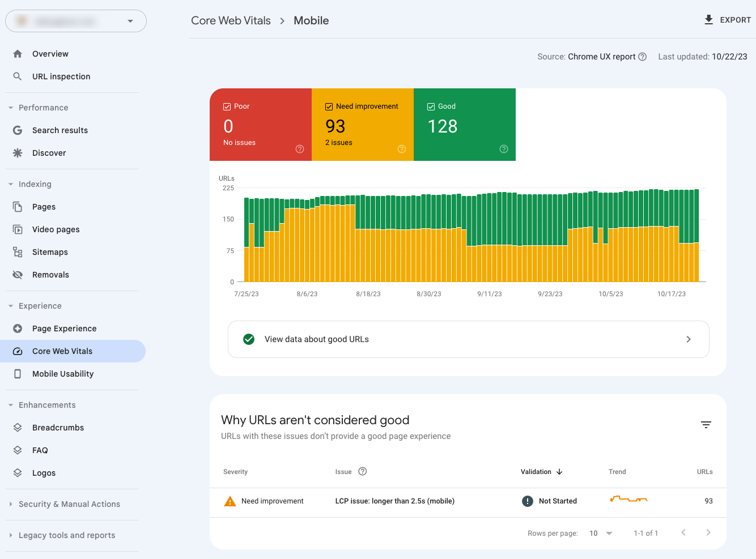The width and height of the screenshot is (756, 559).
Task: Click the Core Web Vitals gauge icon
Action: [18, 351]
